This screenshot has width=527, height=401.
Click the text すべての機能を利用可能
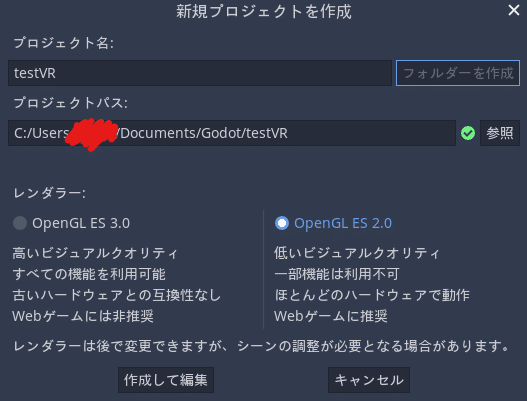[x=89, y=274]
